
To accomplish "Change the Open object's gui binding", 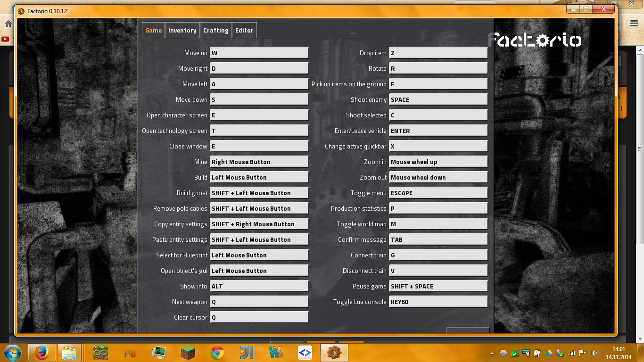I will pyautogui.click(x=259, y=271).
